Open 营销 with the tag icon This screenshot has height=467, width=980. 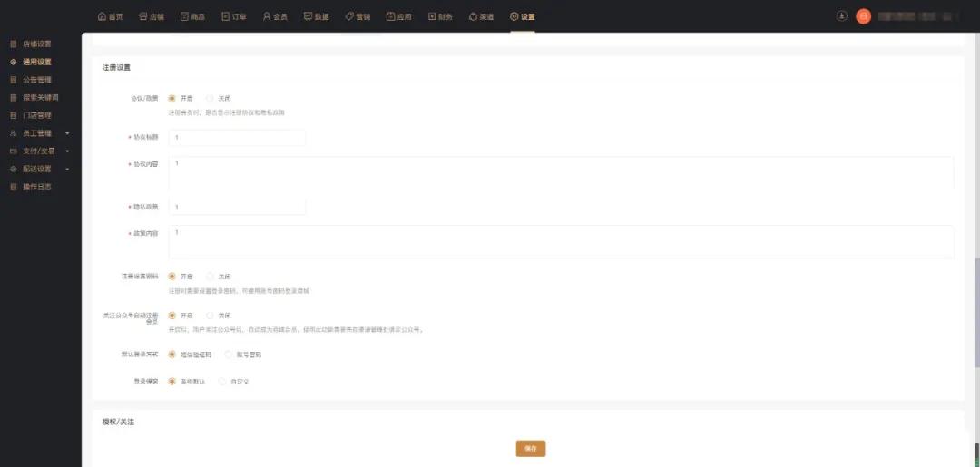(349, 17)
